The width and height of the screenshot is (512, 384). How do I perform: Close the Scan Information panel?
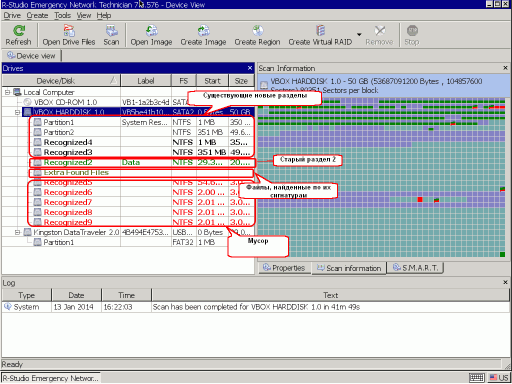(505, 68)
